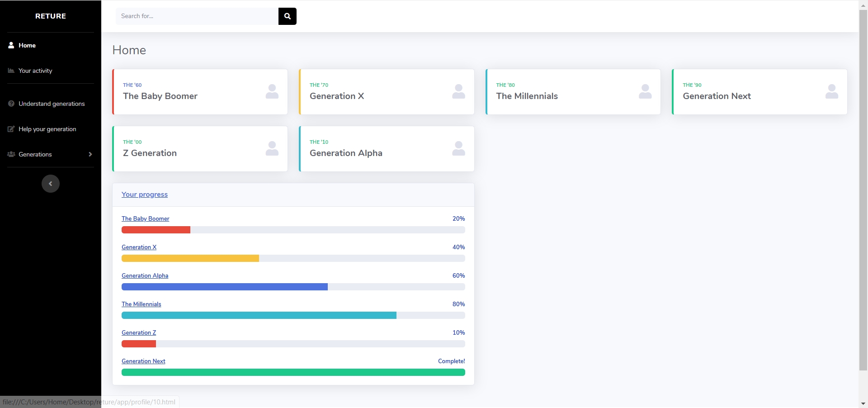Click the user icon on Generation X card
Screen dimensions: 868x408
click(458, 91)
